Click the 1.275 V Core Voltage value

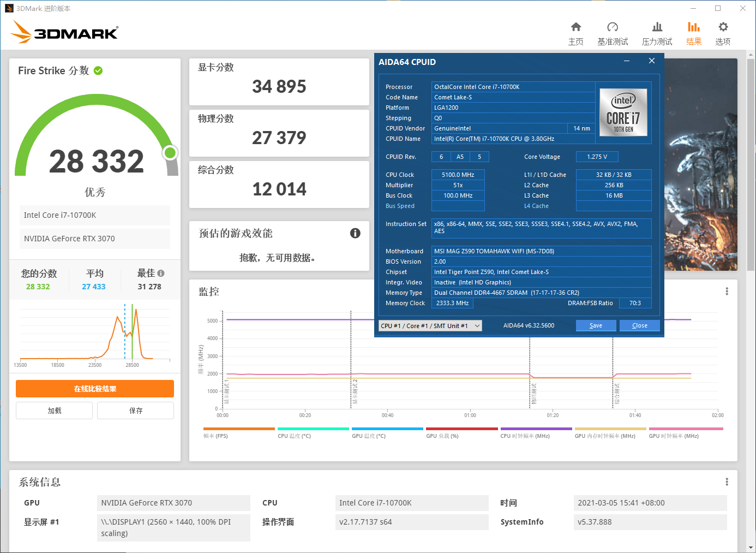click(597, 157)
